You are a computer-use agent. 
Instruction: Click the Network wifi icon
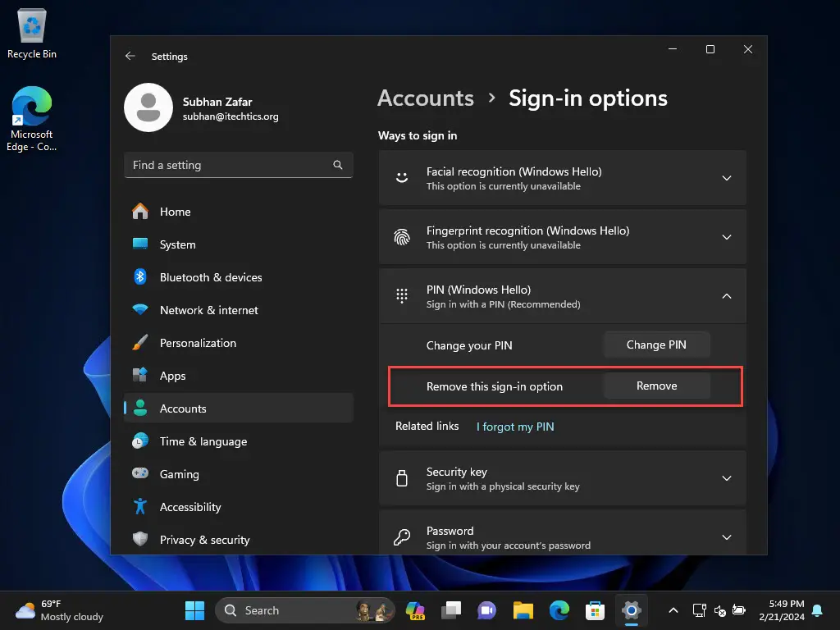tap(140, 309)
